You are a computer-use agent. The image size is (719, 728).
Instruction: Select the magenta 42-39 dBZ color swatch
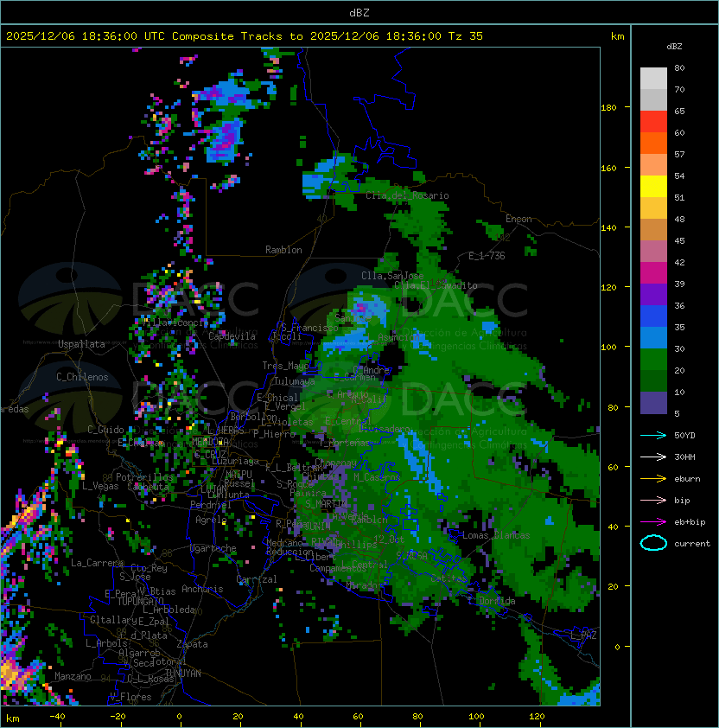click(653, 273)
